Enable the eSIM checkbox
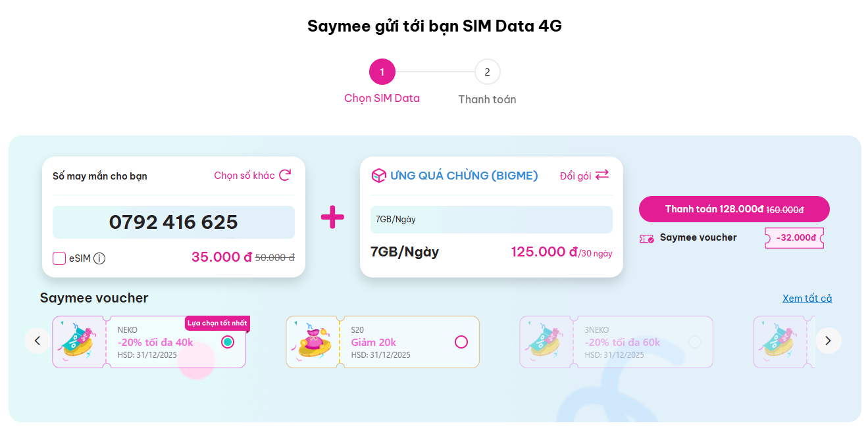The width and height of the screenshot is (868, 434). (x=59, y=258)
